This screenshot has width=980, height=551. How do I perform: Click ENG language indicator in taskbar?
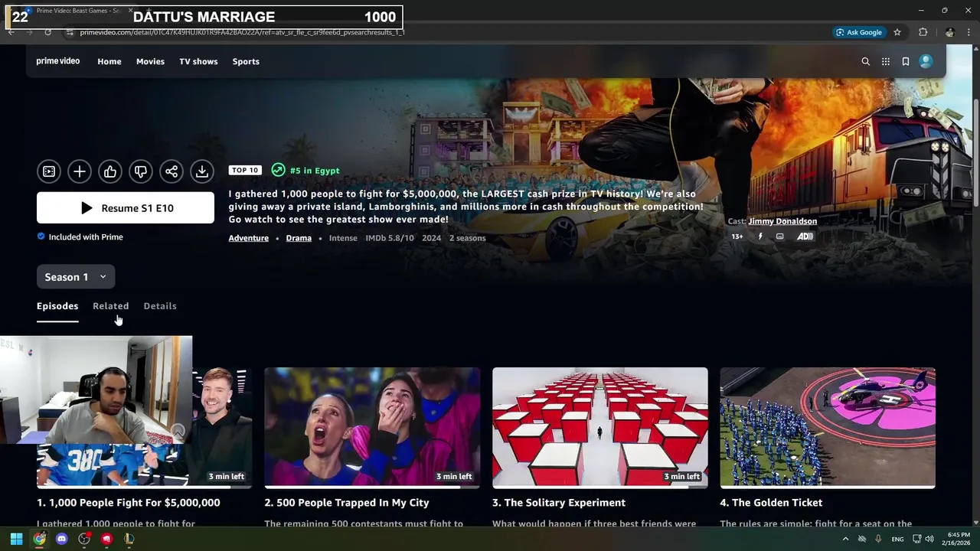897,539
